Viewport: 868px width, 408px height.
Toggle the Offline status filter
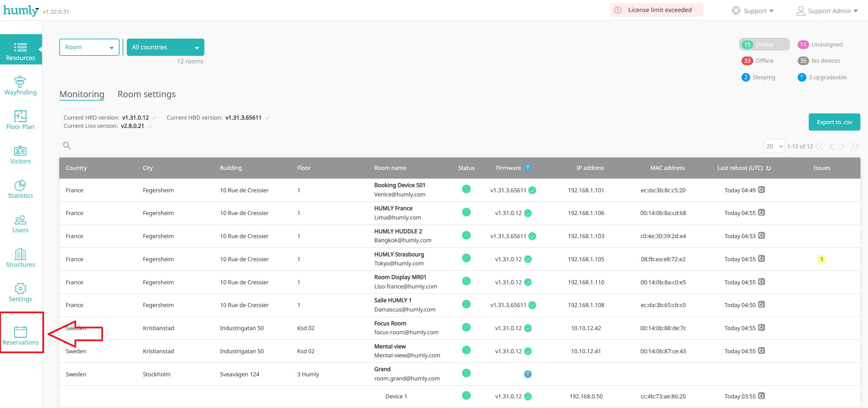coord(758,61)
